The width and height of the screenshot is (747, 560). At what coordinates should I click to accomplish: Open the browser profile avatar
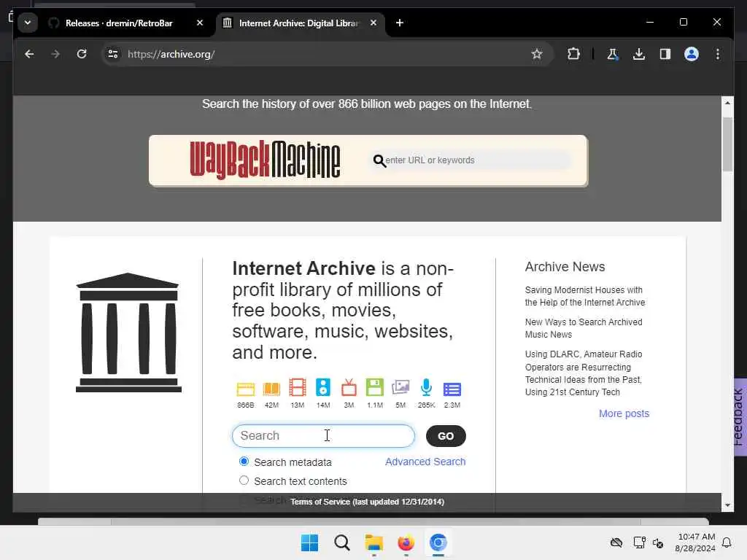point(692,54)
